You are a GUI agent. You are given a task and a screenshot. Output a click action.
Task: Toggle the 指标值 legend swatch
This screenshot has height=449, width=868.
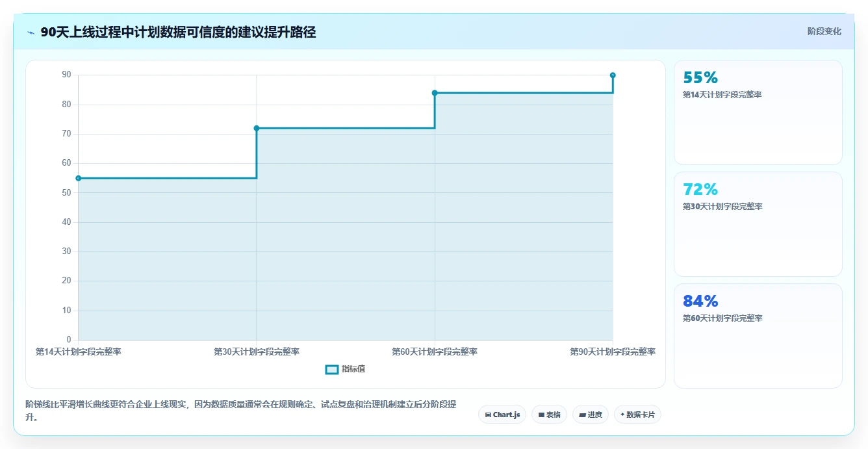click(331, 369)
